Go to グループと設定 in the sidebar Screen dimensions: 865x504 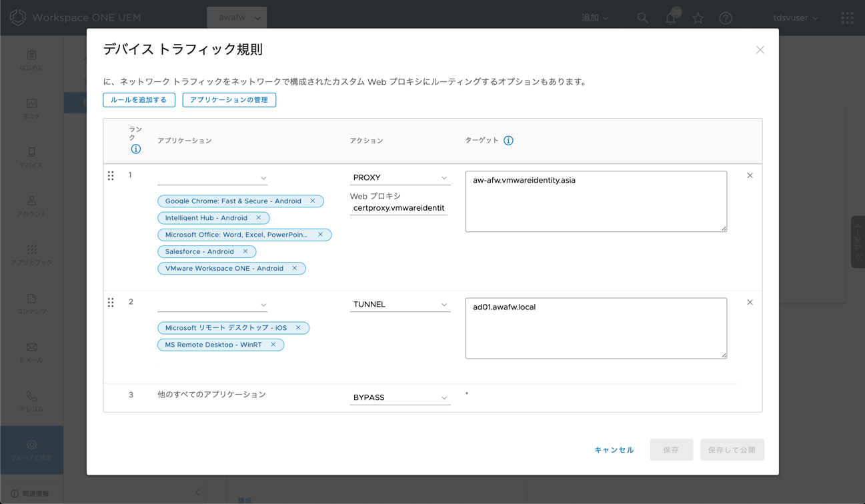(x=31, y=450)
